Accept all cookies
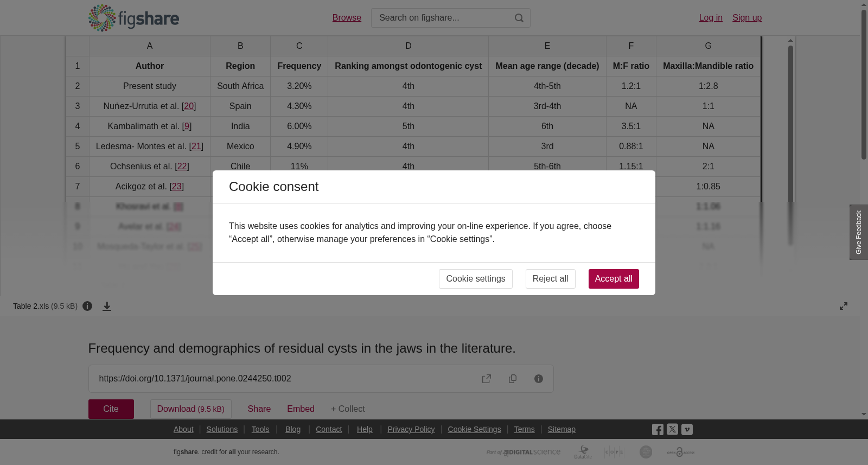Image resolution: width=868 pixels, height=465 pixels. 614,279
